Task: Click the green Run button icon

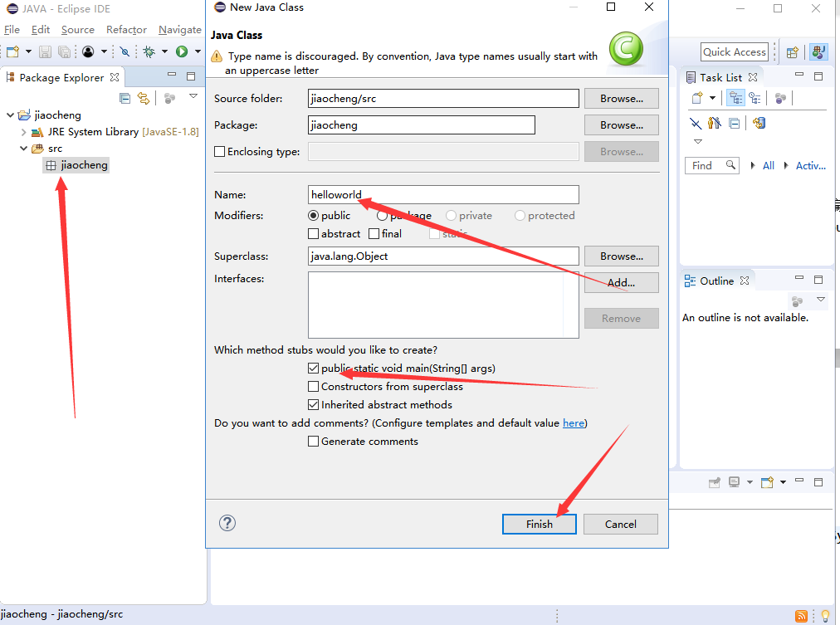Action: (x=182, y=51)
